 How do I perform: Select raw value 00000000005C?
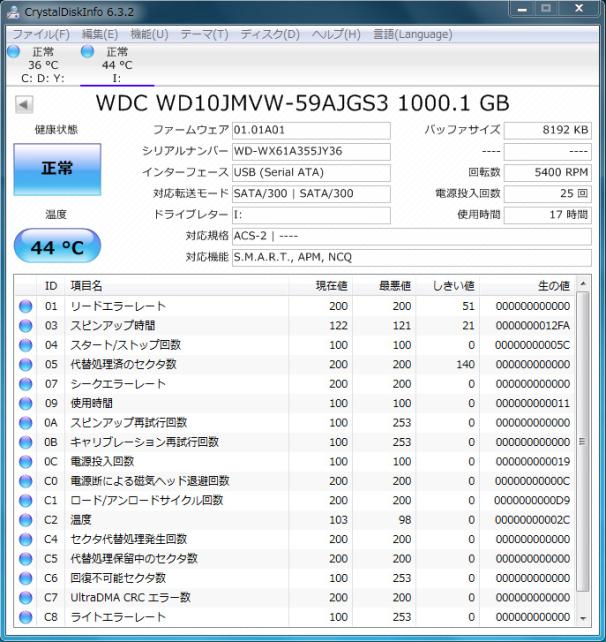coord(532,345)
